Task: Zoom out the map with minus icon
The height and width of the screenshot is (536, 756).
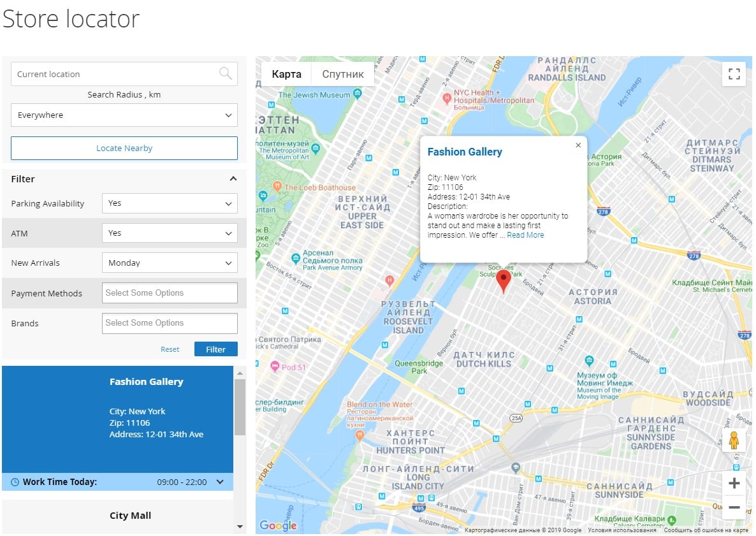Action: 734,507
